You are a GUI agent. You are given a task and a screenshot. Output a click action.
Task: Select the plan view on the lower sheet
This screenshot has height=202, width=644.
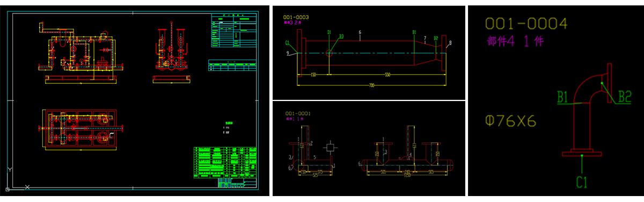(x=83, y=129)
